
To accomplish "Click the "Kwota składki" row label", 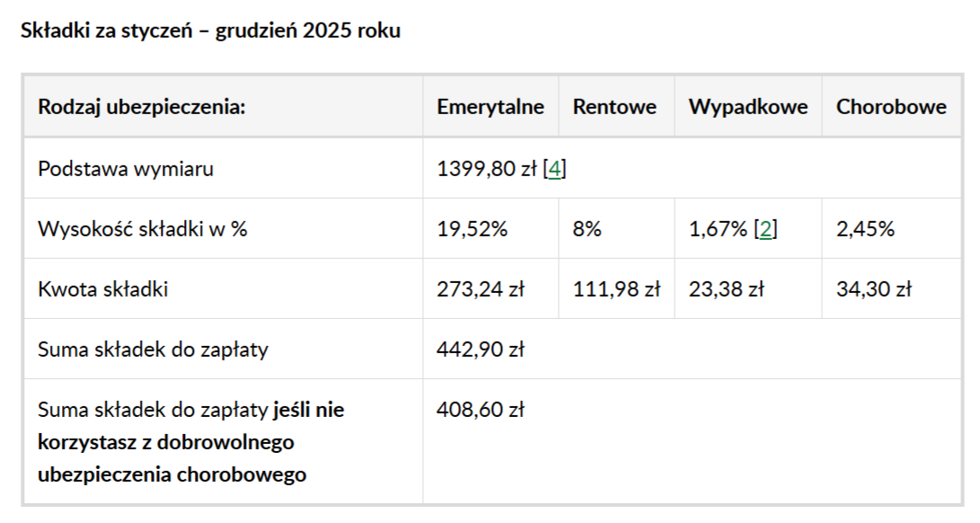I will (x=103, y=288).
